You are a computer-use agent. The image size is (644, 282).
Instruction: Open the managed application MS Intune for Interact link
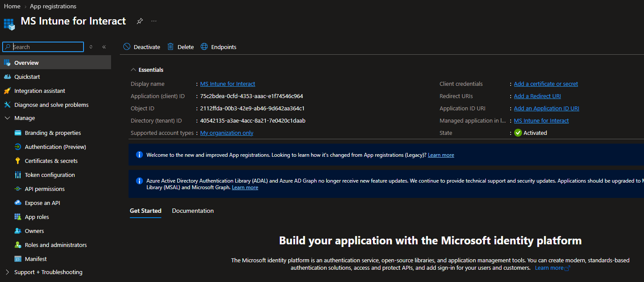541,120
